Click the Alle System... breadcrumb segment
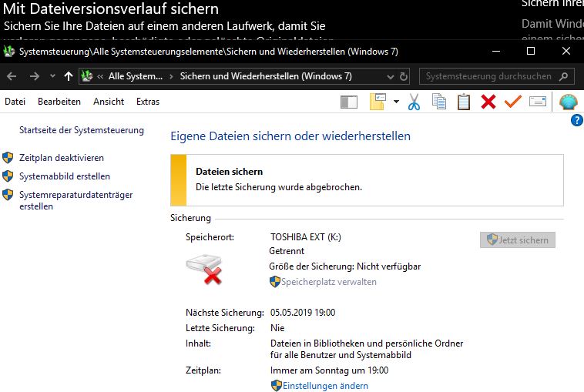The width and height of the screenshot is (584, 392). 136,76
